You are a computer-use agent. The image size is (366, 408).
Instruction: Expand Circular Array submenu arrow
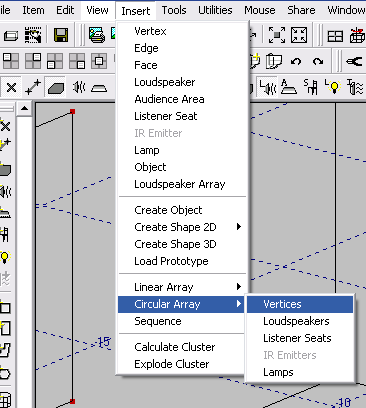pyautogui.click(x=239, y=304)
